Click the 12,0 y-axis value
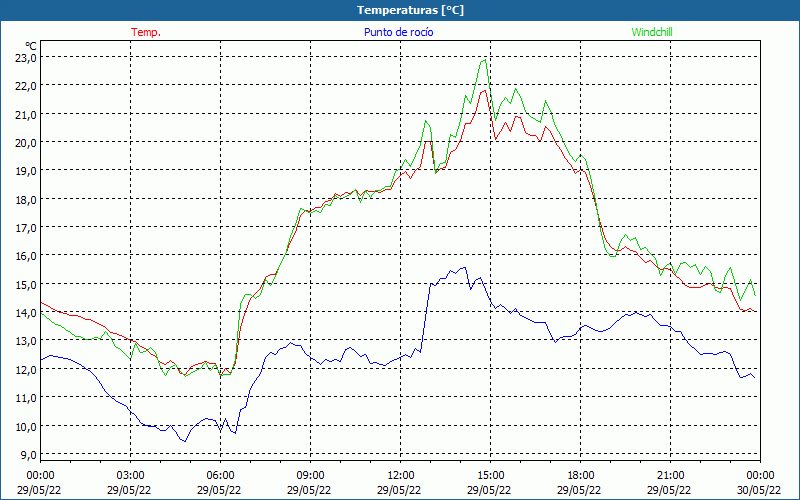800x500 pixels. [26, 369]
